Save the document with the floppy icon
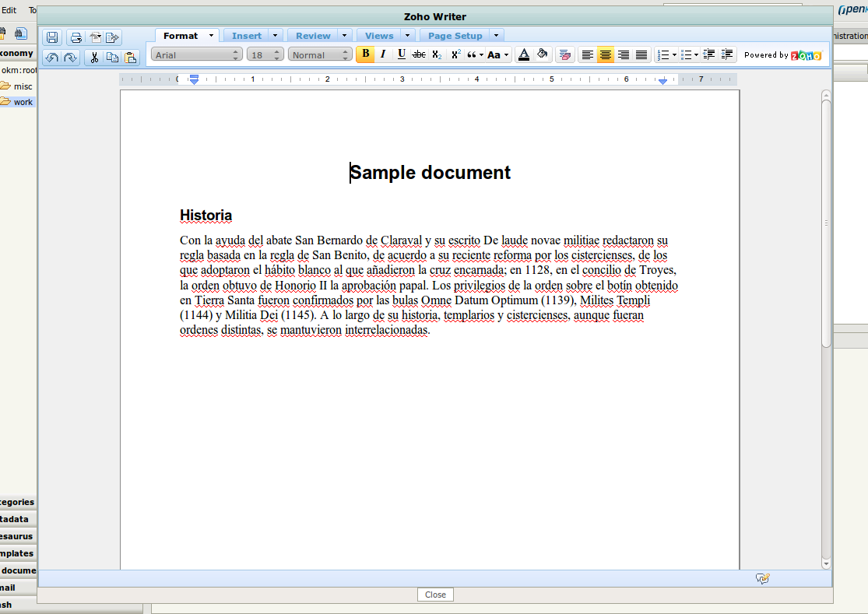This screenshot has height=614, width=868. pyautogui.click(x=52, y=37)
